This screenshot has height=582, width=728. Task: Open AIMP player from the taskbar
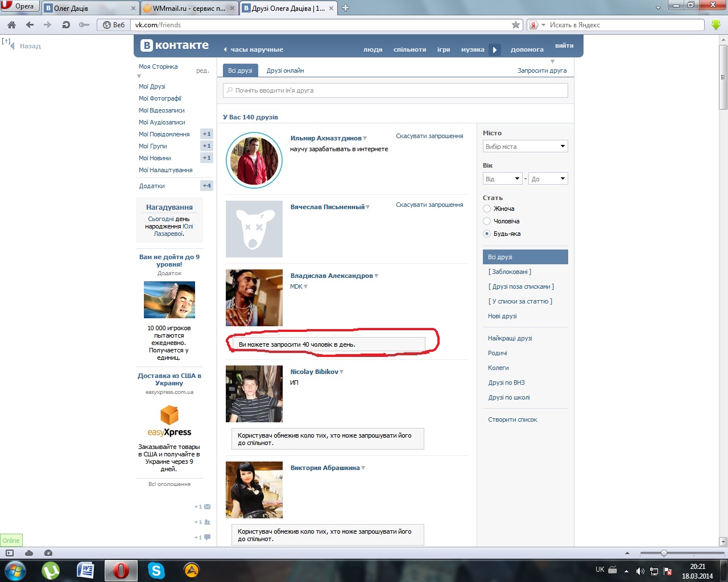191,570
